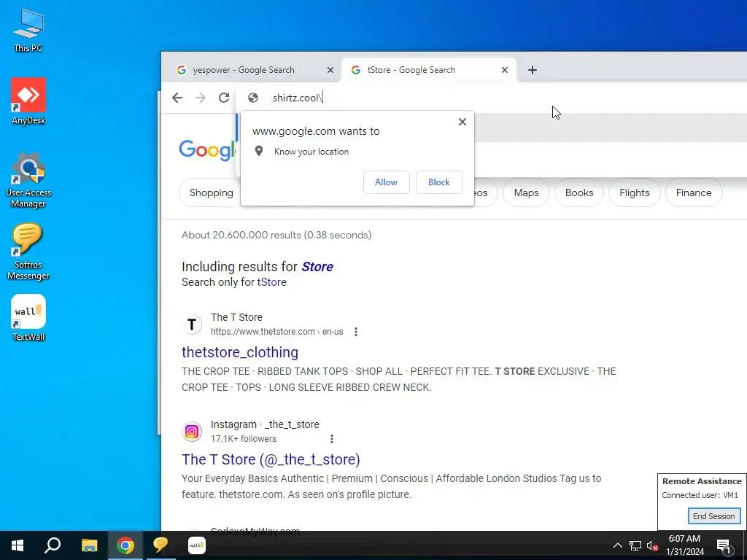Open The T Store (@_the_t_store) link

tap(271, 459)
